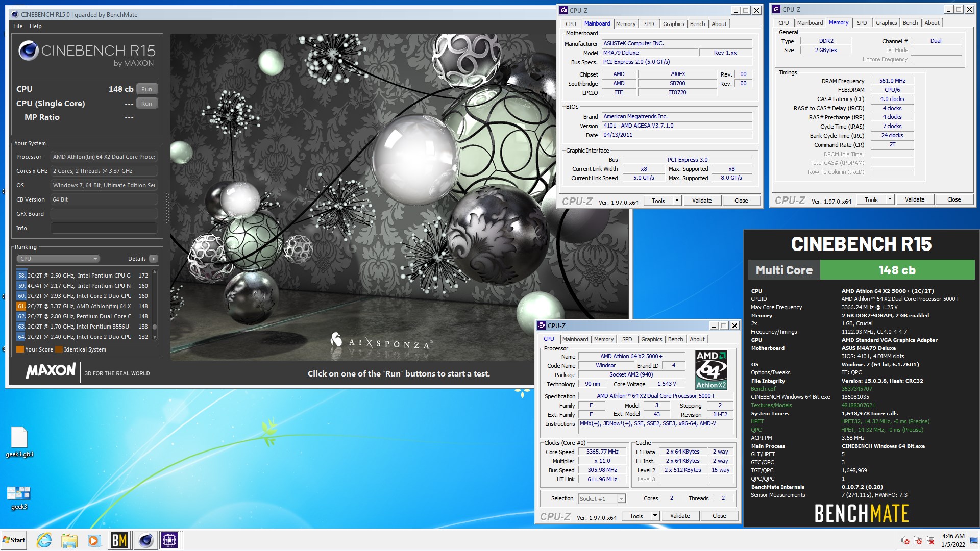Viewport: 980px width, 551px height.
Task: Click the 148 cb Multi Core score bar
Action: pyautogui.click(x=897, y=270)
